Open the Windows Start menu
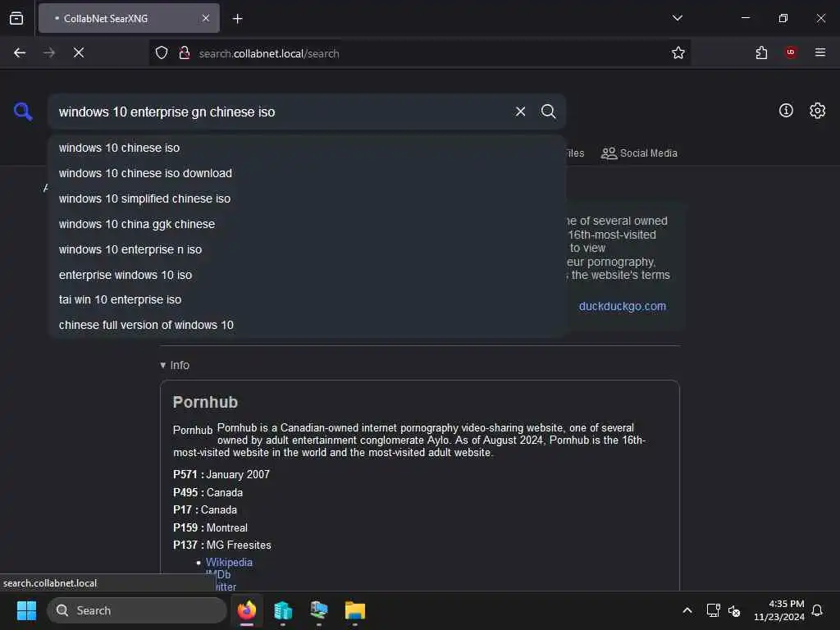 pos(26,610)
